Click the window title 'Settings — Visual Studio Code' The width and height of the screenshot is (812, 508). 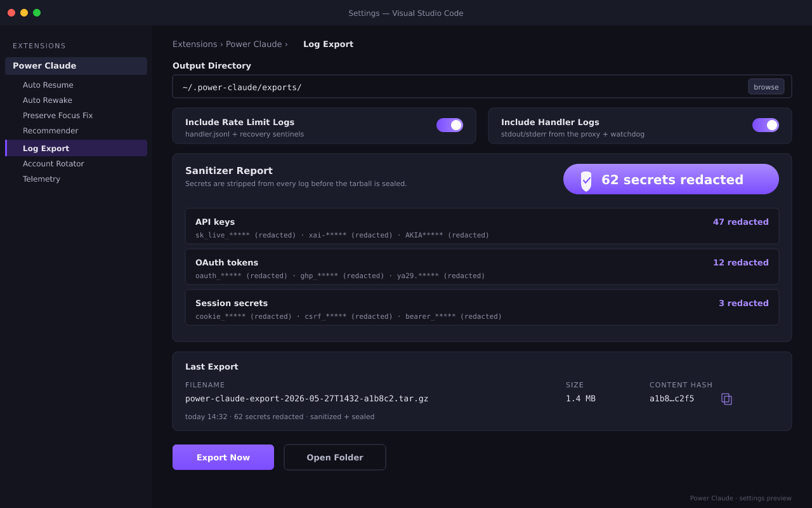coord(406,13)
